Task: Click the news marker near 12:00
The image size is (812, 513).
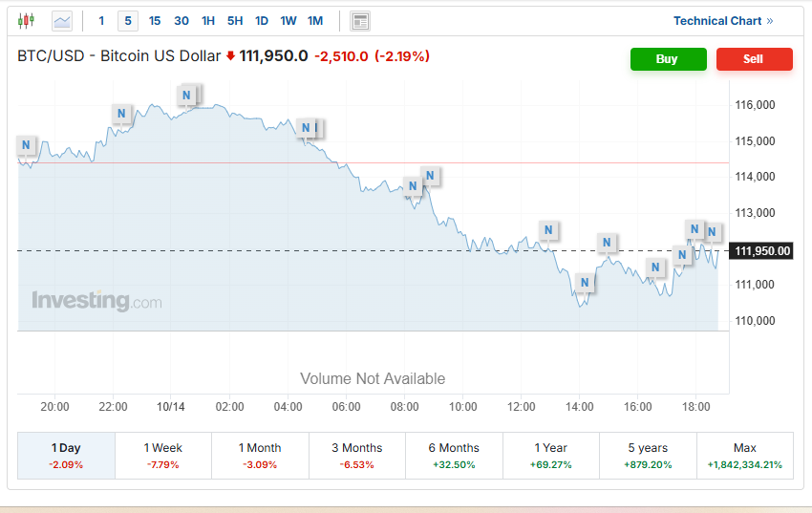Action: (x=548, y=230)
